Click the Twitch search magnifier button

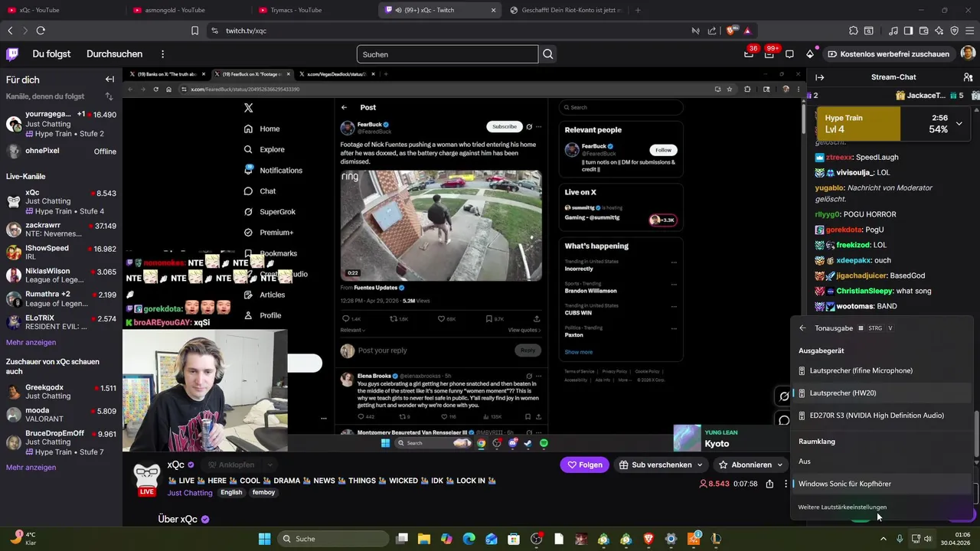[548, 54]
